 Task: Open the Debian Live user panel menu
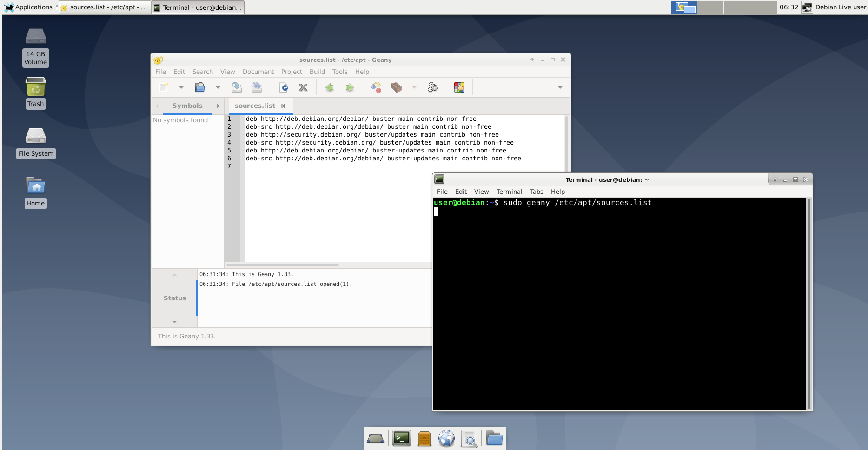[x=841, y=7]
